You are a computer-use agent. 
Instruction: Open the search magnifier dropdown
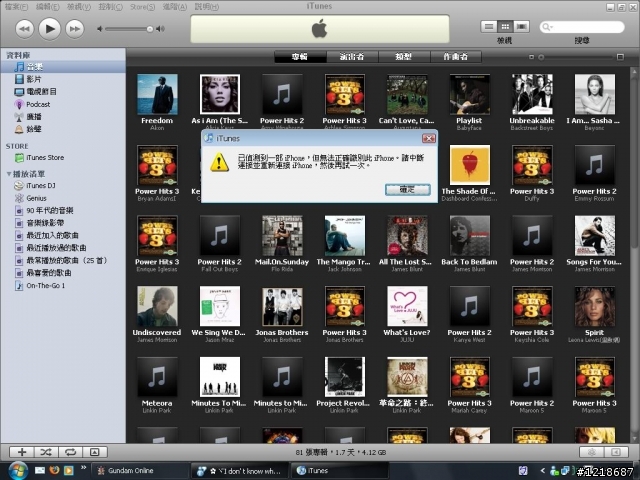547,27
